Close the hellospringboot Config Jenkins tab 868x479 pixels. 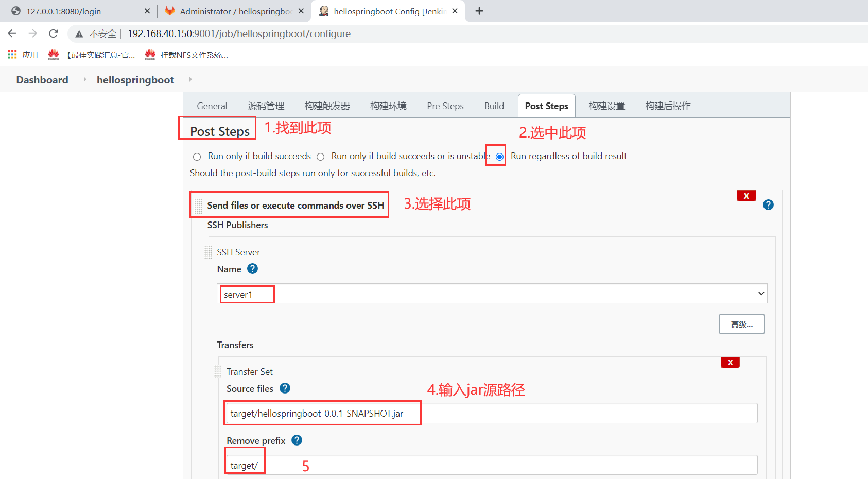(x=455, y=11)
